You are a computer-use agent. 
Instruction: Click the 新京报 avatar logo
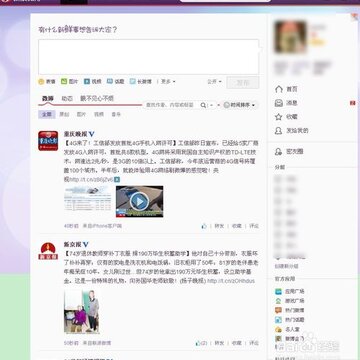point(48,251)
